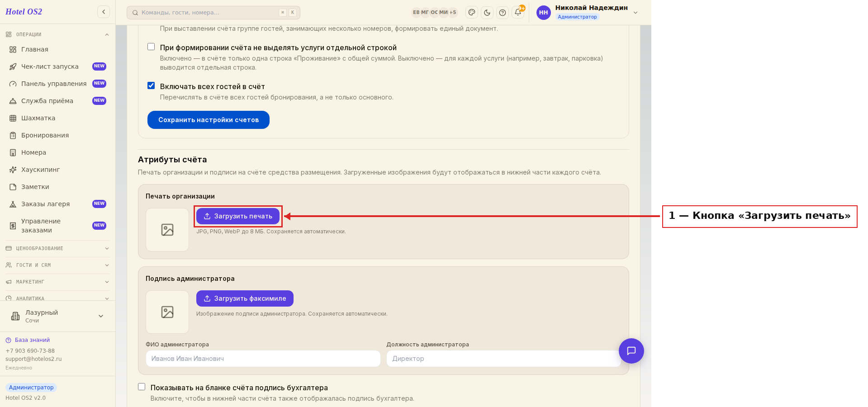868x407 pixels.
Task: Click the 'Атрибуты счёта' heading
Action: 172,160
